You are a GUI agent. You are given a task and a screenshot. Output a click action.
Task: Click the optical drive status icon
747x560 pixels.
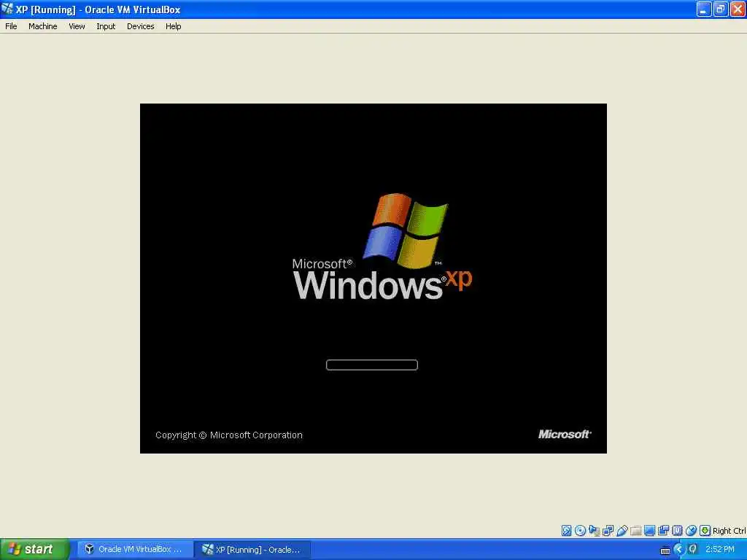pyautogui.click(x=580, y=531)
